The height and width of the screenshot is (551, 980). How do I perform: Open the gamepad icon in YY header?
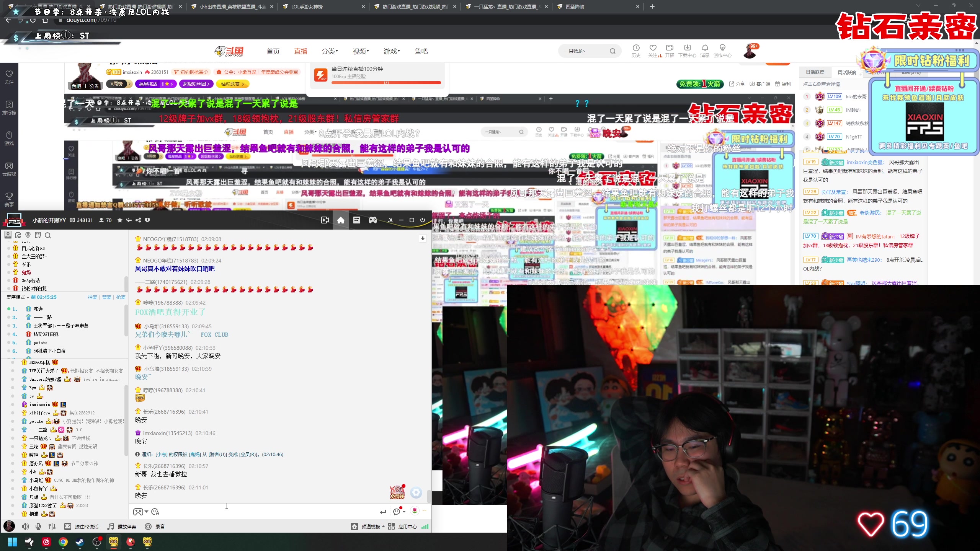[372, 220]
